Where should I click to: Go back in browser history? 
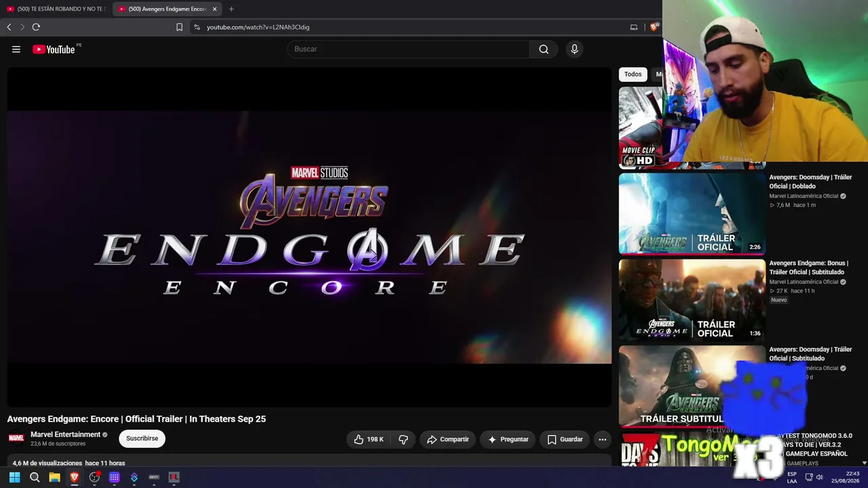tap(9, 27)
